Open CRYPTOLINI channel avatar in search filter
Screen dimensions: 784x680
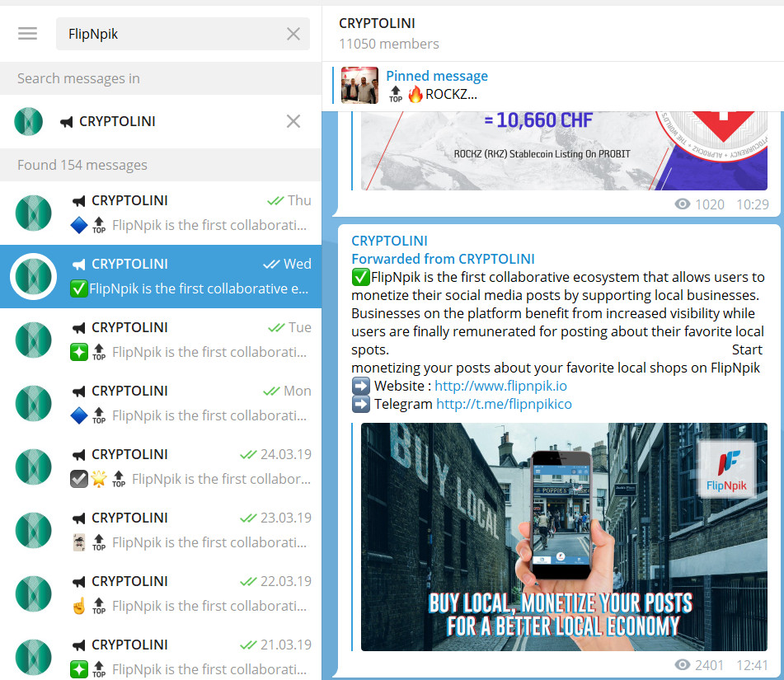(x=29, y=121)
